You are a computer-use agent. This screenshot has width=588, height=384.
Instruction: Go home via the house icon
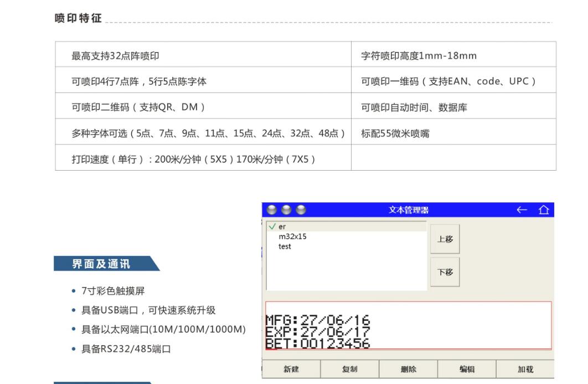point(544,210)
